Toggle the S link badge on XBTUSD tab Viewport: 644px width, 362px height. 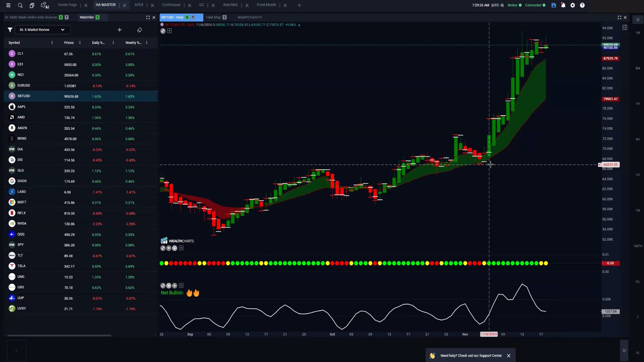point(187,17)
